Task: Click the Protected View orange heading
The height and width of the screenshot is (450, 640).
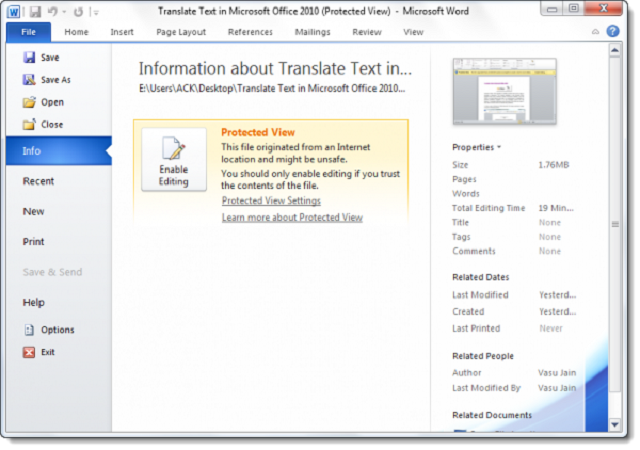Action: click(258, 132)
